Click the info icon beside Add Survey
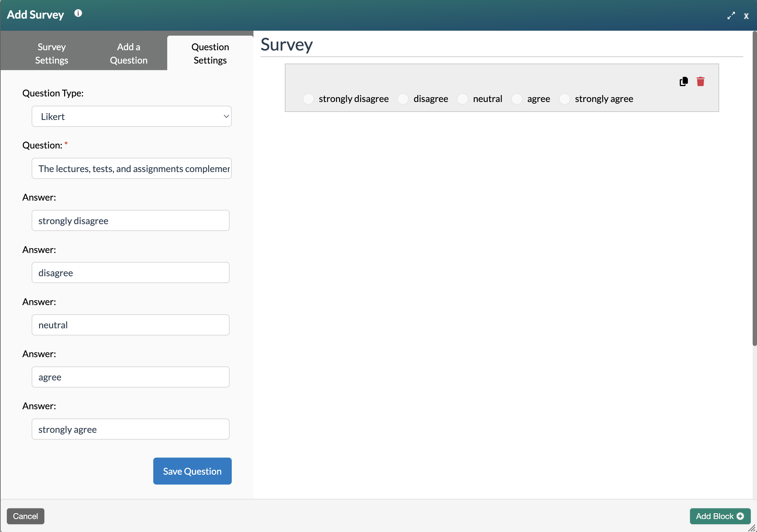The width and height of the screenshot is (757, 532). [78, 13]
